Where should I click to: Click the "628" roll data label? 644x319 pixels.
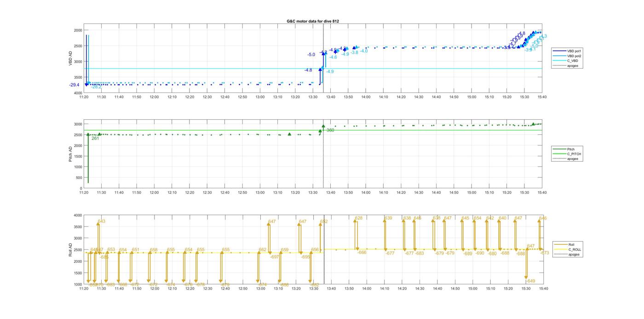359,218
